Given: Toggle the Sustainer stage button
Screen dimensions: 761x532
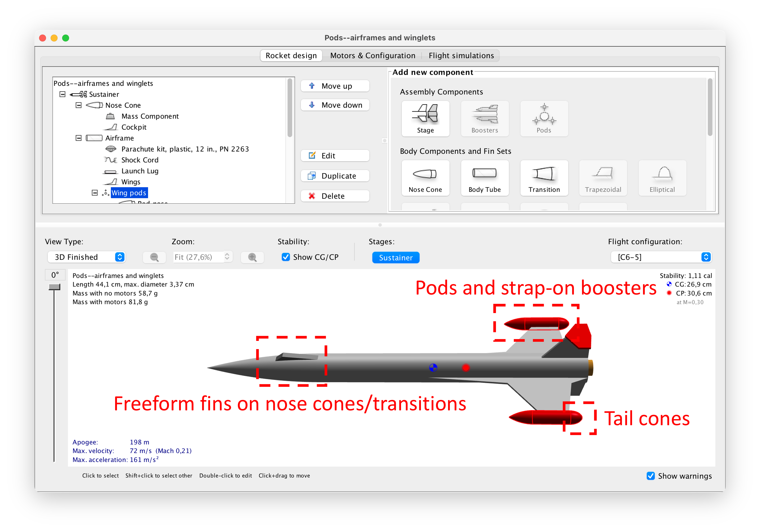Looking at the screenshot, I should pyautogui.click(x=395, y=257).
